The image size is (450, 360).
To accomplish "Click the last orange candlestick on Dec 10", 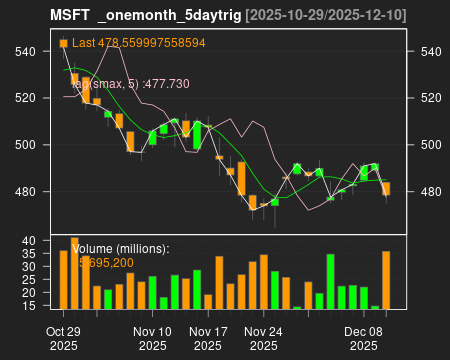I will click(x=386, y=189).
